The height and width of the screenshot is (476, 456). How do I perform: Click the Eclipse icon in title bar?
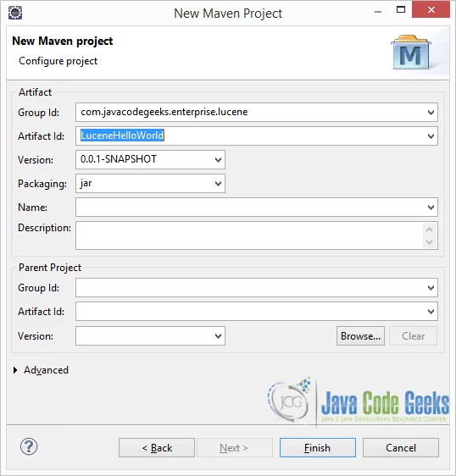click(15, 13)
